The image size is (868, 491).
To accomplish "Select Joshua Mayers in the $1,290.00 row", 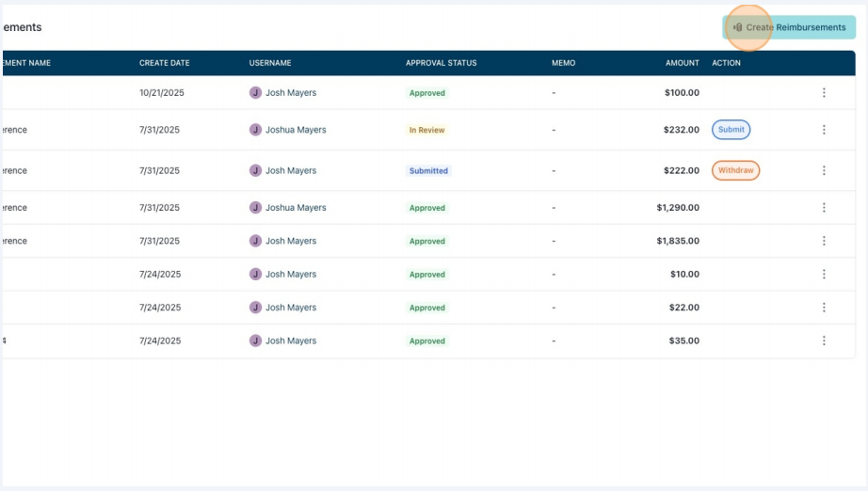I will point(296,207).
